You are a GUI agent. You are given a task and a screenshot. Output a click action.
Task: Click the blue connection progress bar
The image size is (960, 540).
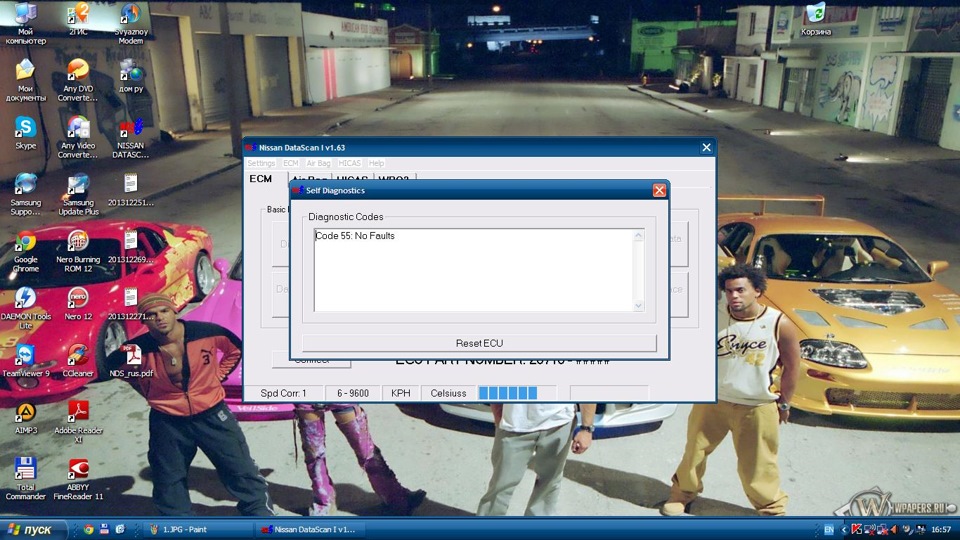pos(516,393)
